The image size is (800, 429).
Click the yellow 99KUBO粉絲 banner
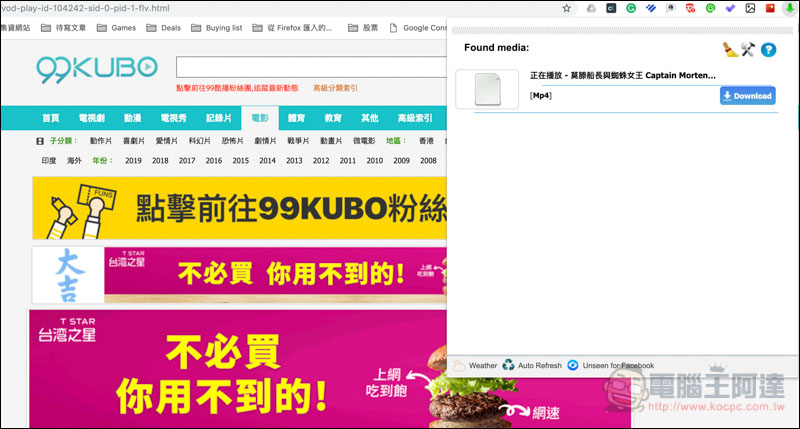pyautogui.click(x=239, y=208)
